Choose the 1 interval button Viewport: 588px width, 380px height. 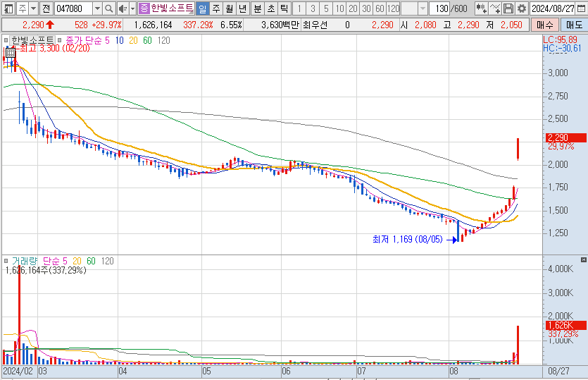(x=299, y=8)
